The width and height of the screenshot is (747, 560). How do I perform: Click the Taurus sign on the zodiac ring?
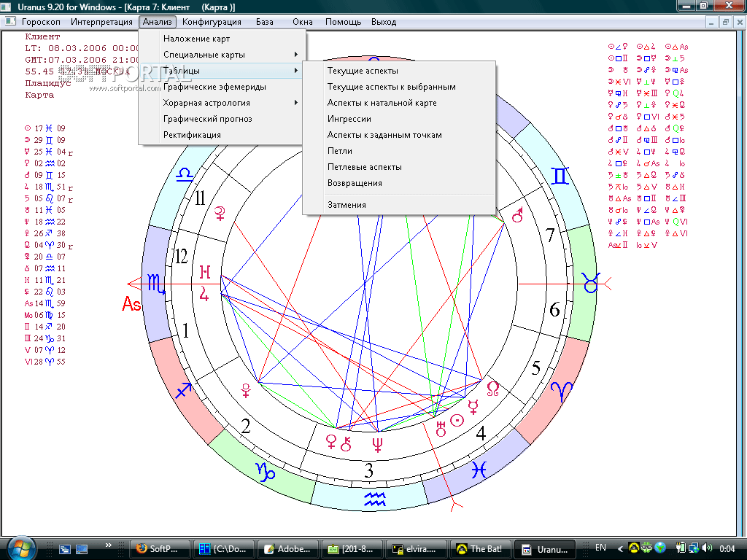[590, 283]
